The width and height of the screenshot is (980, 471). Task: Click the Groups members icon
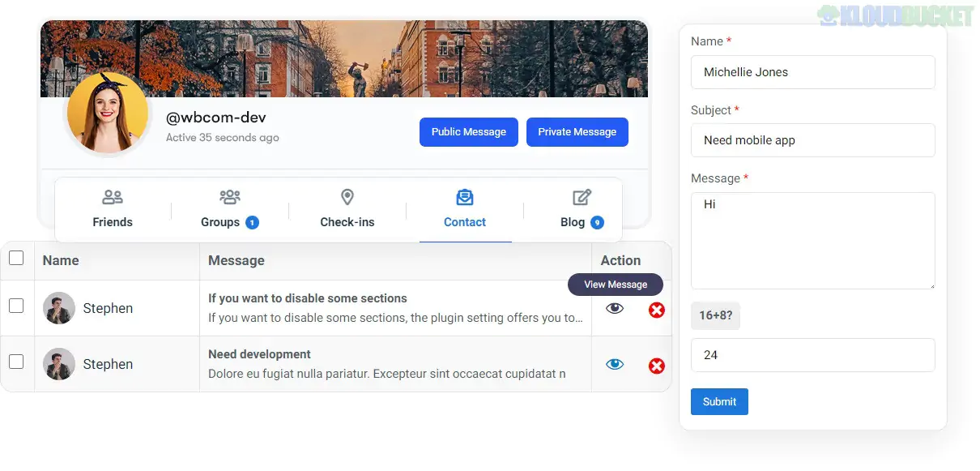[228, 196]
